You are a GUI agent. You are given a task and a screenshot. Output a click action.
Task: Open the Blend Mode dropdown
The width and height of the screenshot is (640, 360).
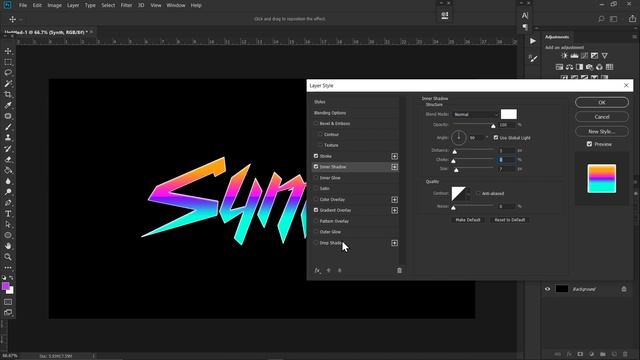476,114
